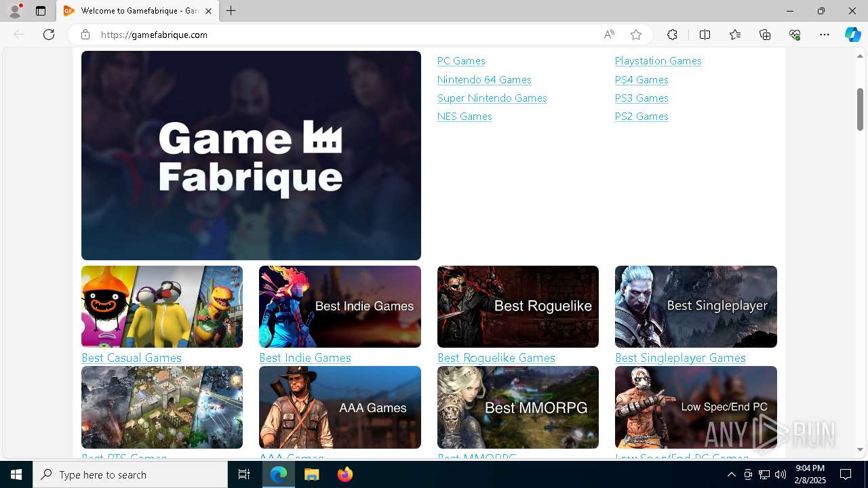Viewport: 868px width, 488px height.
Task: Open Best MMORPG thumbnail
Action: [518, 407]
